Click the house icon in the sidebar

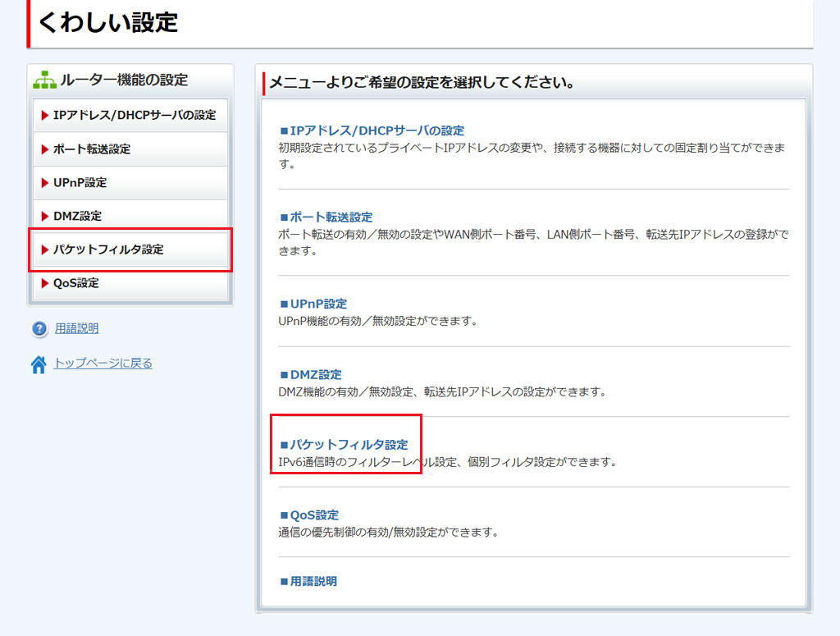point(39,364)
